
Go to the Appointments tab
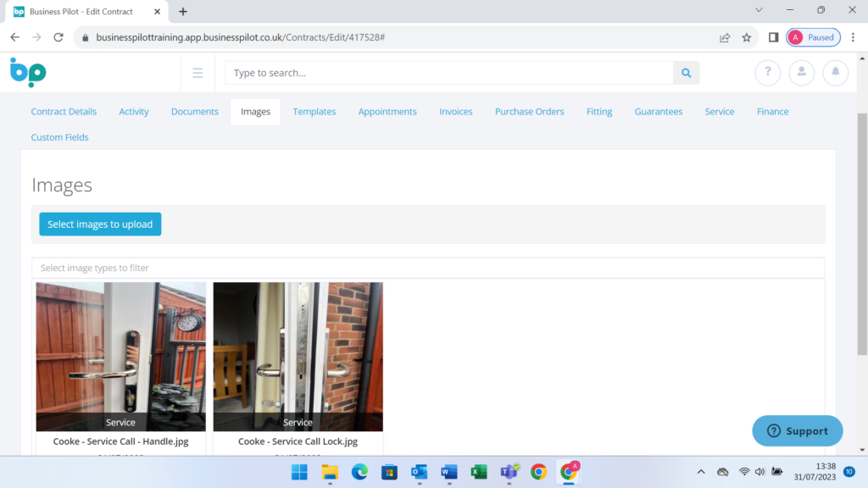(x=387, y=112)
